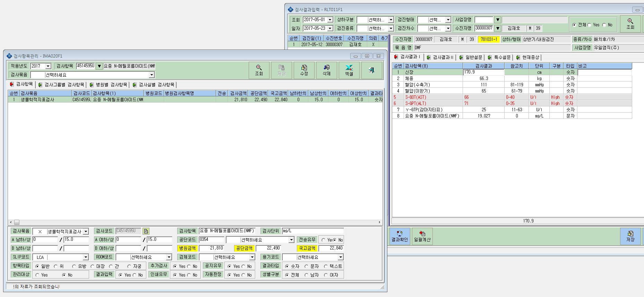Image resolution: width=644 pixels, height=297 pixels.
Task: Click the 결과확인 icon button
Action: click(x=400, y=236)
